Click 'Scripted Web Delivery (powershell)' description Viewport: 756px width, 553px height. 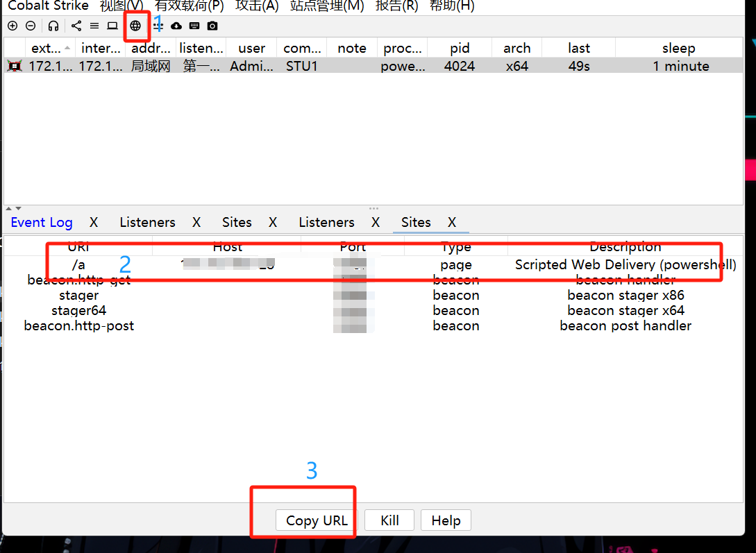(625, 264)
